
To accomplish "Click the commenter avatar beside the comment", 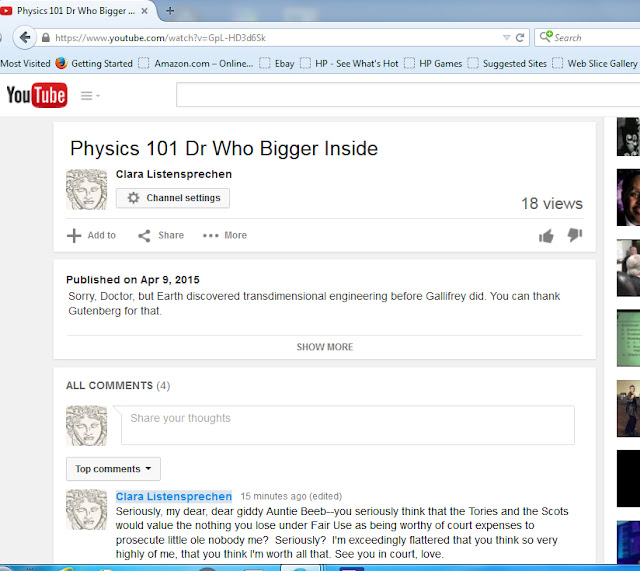I will coord(87,509).
